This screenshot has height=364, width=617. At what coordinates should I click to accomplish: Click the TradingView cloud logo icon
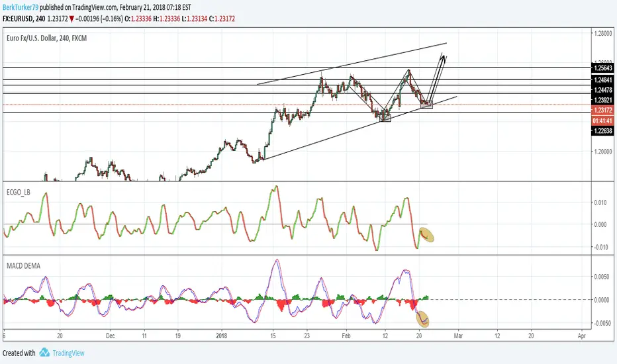[x=44, y=352]
